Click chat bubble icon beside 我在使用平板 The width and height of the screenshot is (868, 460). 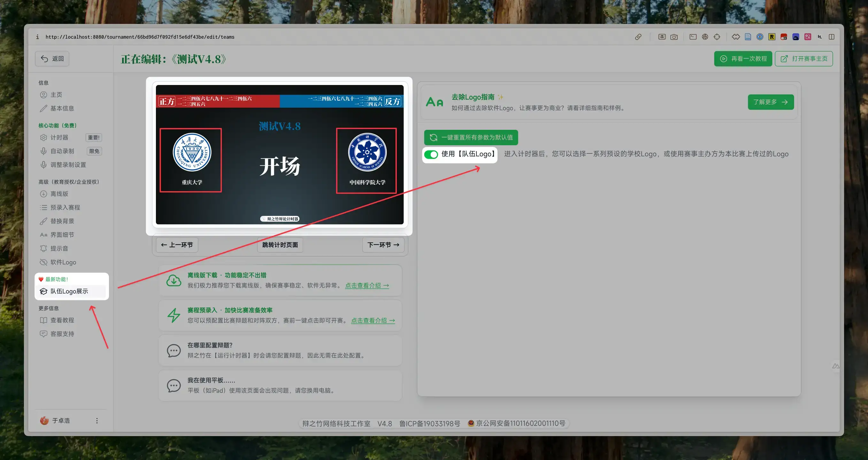coord(174,386)
